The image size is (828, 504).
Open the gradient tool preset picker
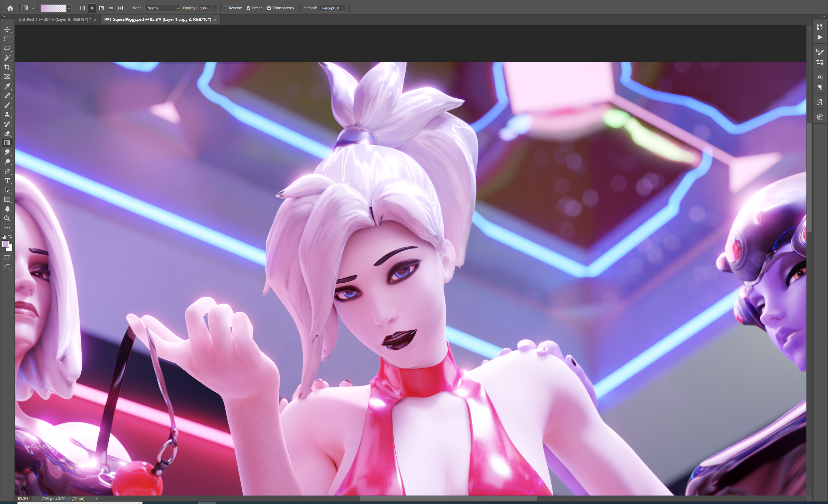pyautogui.click(x=28, y=8)
